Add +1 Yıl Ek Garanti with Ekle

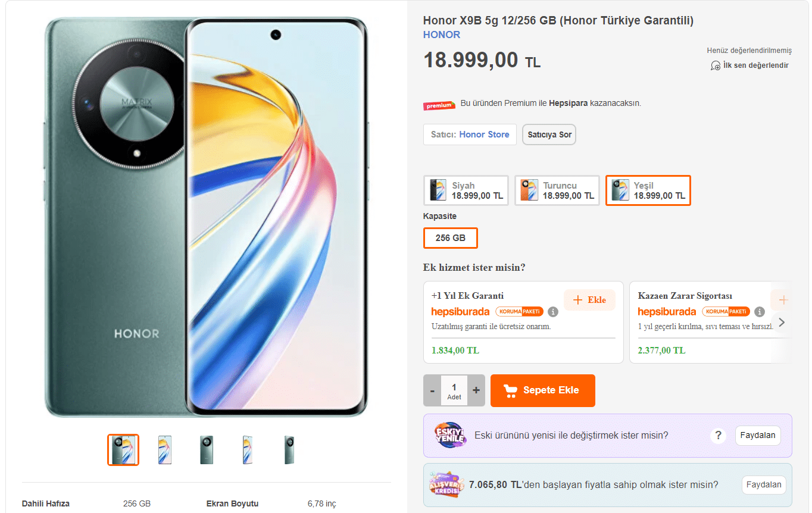[589, 300]
